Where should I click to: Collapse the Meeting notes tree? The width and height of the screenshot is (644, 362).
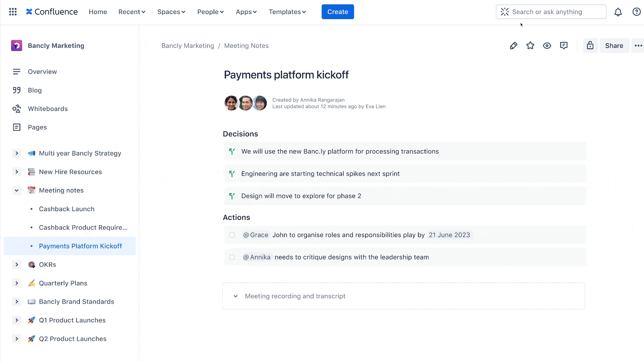coord(16,190)
